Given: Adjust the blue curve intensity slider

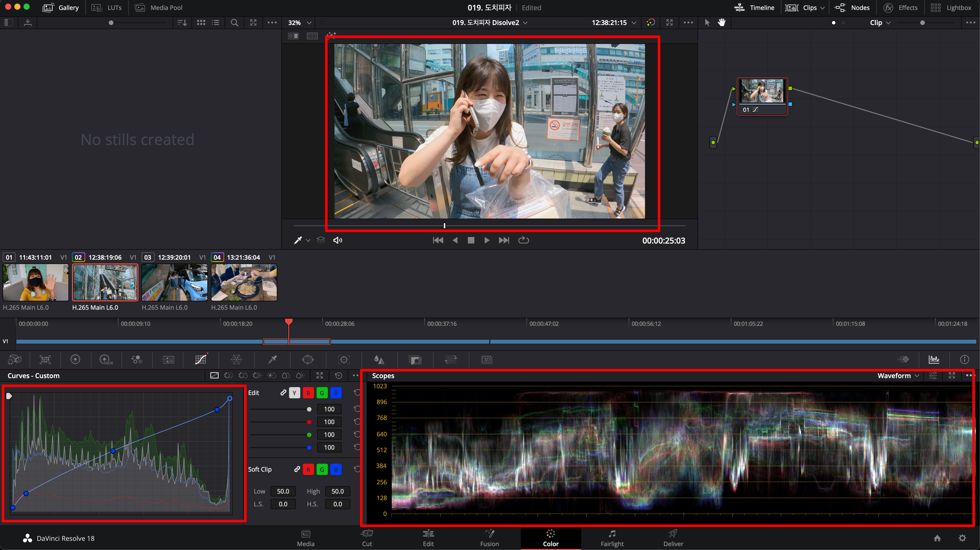Looking at the screenshot, I should (x=309, y=447).
